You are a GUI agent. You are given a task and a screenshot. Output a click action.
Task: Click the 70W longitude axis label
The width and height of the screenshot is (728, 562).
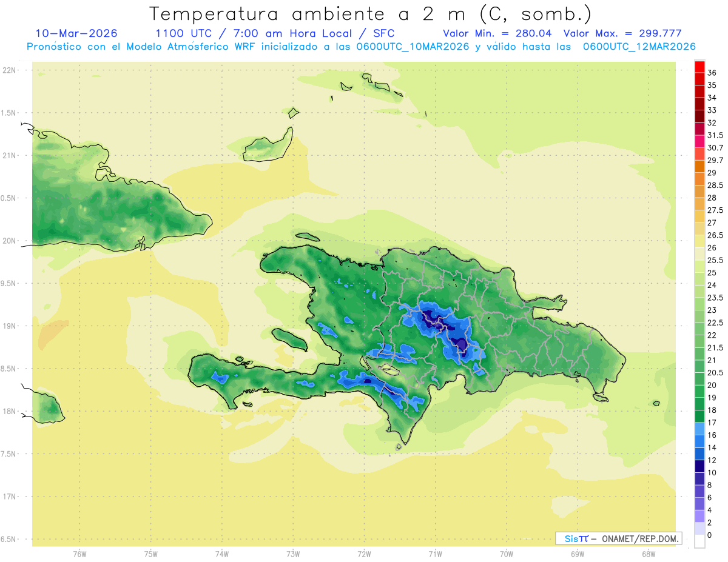click(x=506, y=554)
